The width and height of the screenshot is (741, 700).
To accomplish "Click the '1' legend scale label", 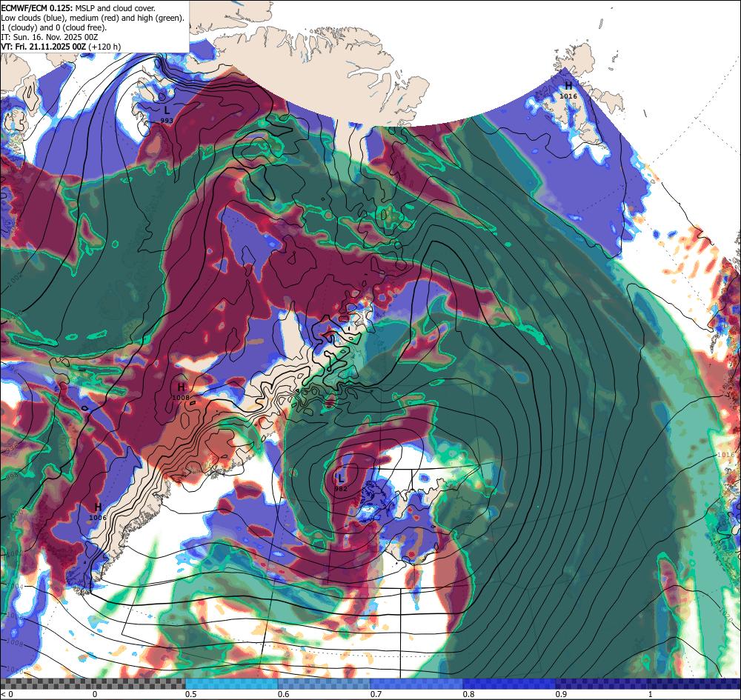I will (x=651, y=694).
